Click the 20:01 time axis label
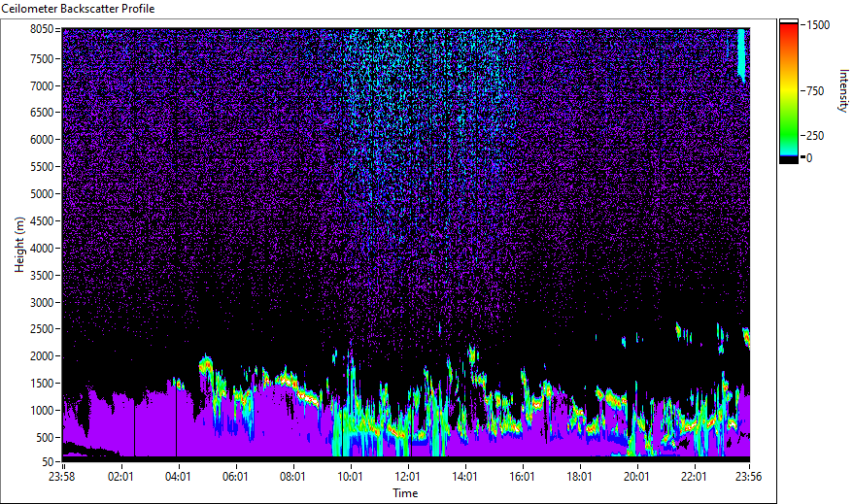The width and height of the screenshot is (853, 504). tap(636, 477)
